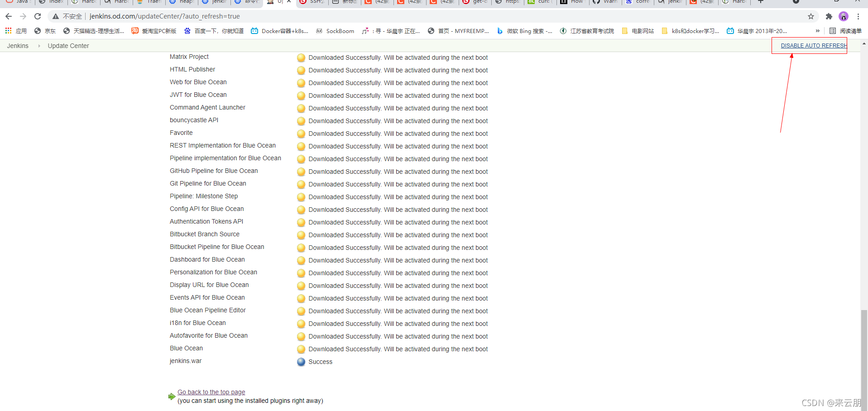The image size is (868, 411).
Task: Switch to the SSH browser tab
Action: tap(312, 2)
